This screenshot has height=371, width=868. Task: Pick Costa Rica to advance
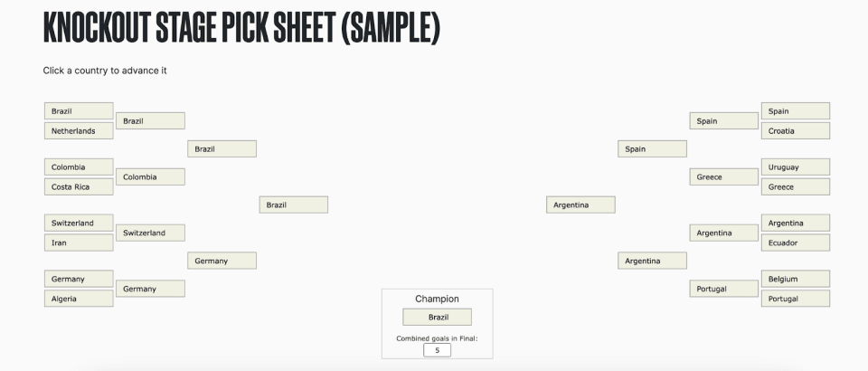79,187
